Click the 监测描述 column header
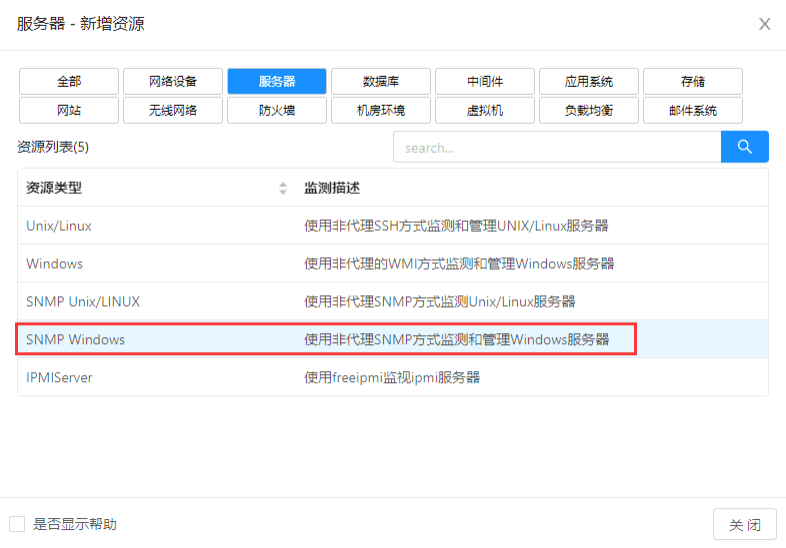Viewport: 786px width, 548px height. coord(332,188)
